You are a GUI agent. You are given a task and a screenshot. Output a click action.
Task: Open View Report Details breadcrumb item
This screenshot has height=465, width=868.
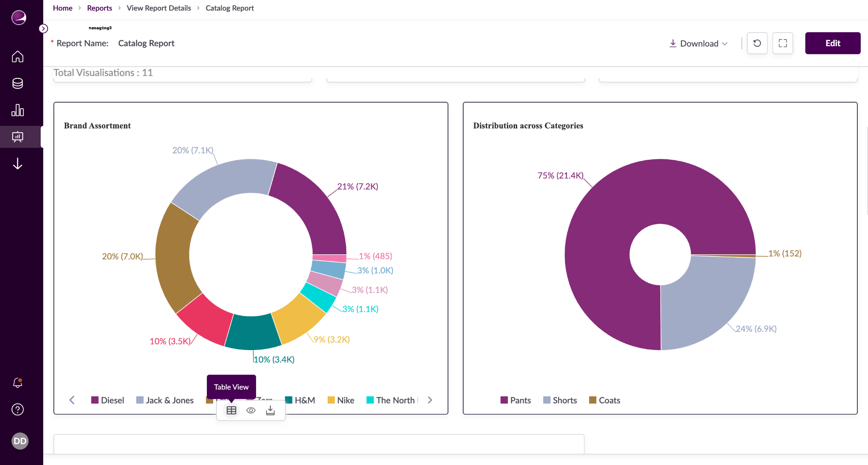coord(159,8)
